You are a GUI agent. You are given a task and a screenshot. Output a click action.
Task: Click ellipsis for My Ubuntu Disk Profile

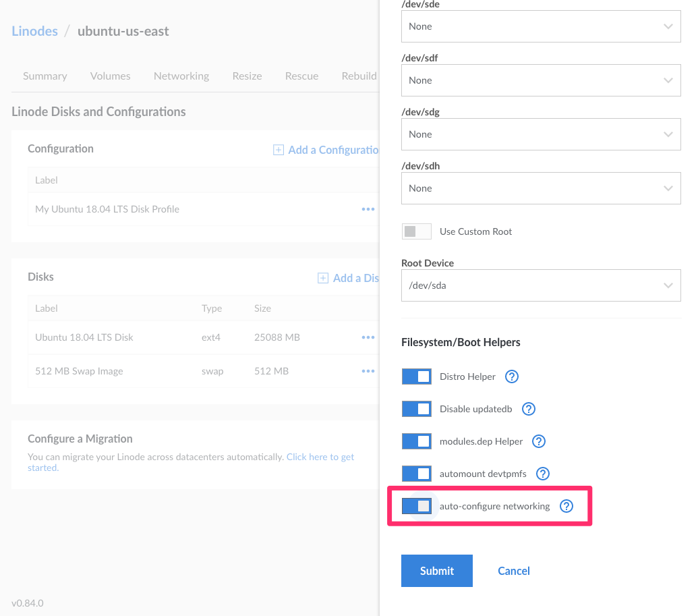coord(368,209)
